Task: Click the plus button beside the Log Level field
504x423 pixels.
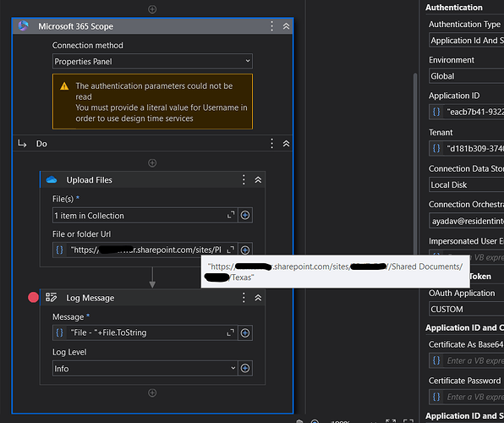Action: coord(245,368)
